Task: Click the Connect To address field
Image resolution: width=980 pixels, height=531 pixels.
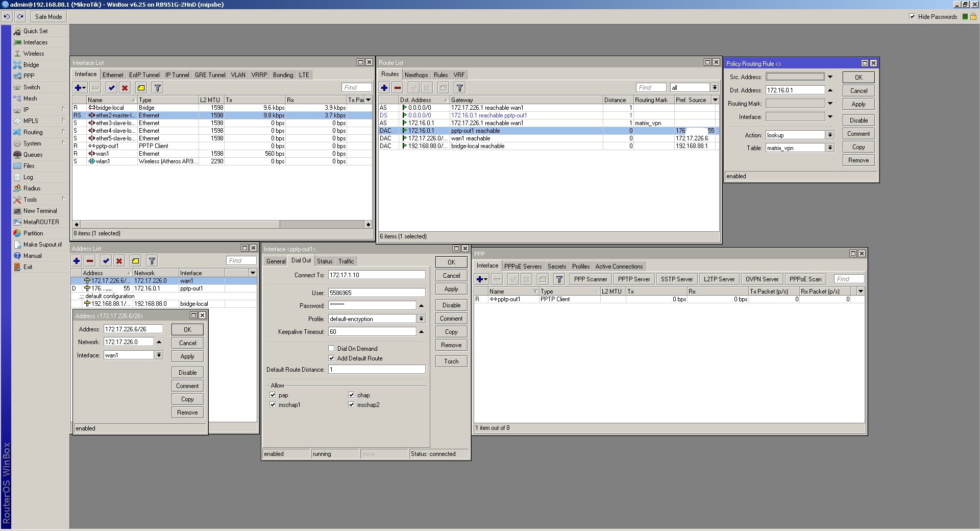Action: tap(377, 275)
